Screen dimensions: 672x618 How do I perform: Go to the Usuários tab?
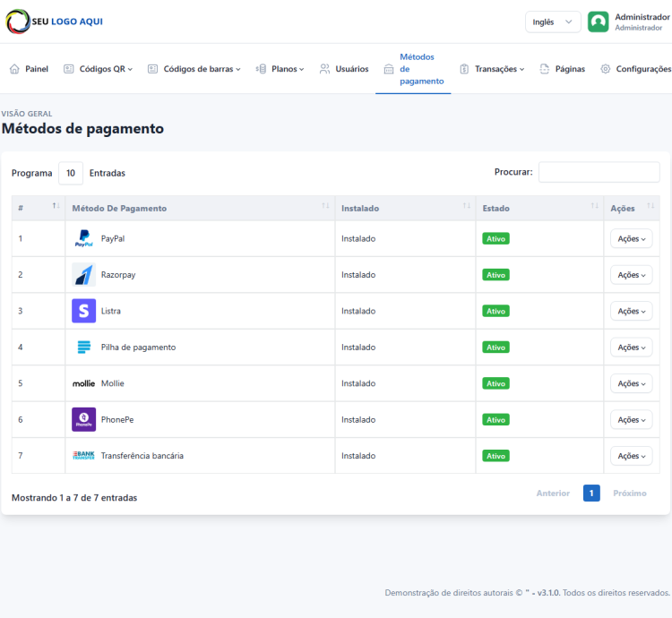344,69
